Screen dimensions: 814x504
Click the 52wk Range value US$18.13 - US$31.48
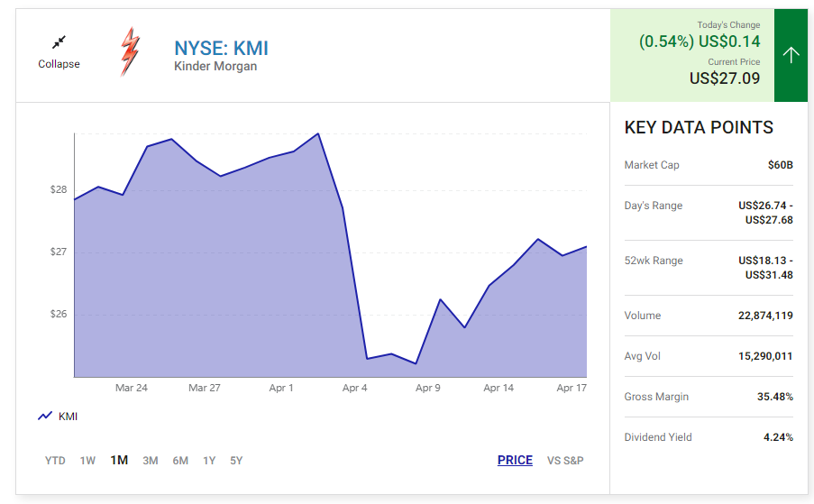point(765,268)
